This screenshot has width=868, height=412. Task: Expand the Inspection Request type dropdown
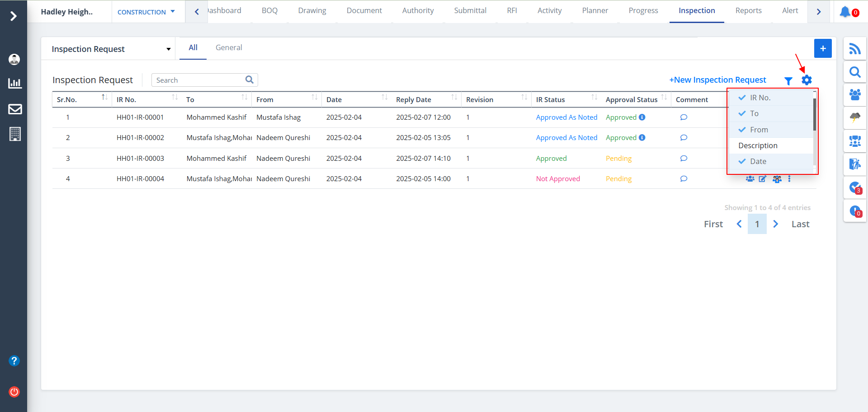click(111, 49)
